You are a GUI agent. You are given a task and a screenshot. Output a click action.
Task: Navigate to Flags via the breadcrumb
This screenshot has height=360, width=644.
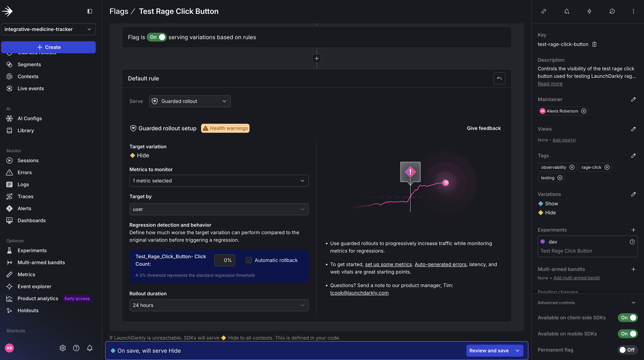pyautogui.click(x=119, y=11)
